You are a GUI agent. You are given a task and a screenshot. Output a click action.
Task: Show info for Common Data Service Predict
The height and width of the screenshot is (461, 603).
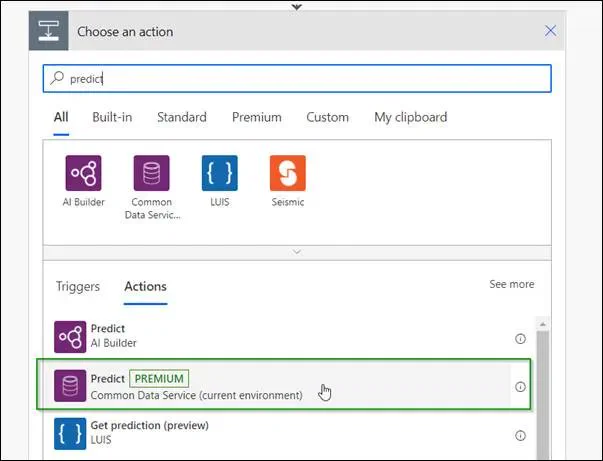(520, 387)
